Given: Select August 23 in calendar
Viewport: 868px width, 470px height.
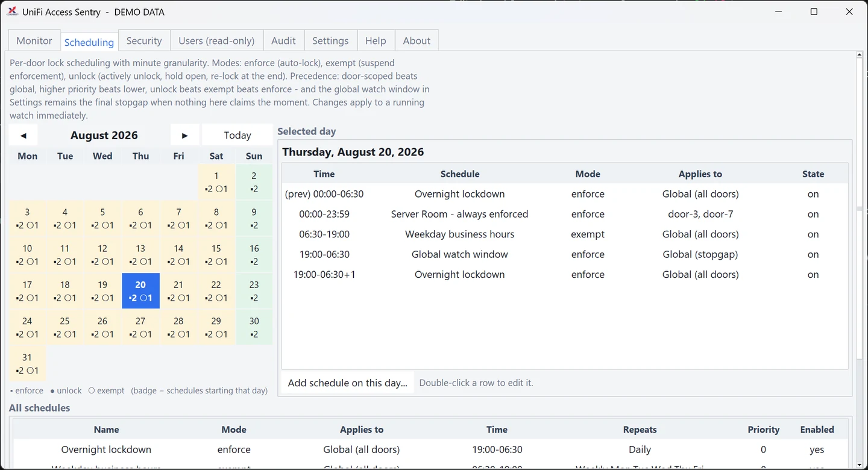Looking at the screenshot, I should tap(254, 290).
